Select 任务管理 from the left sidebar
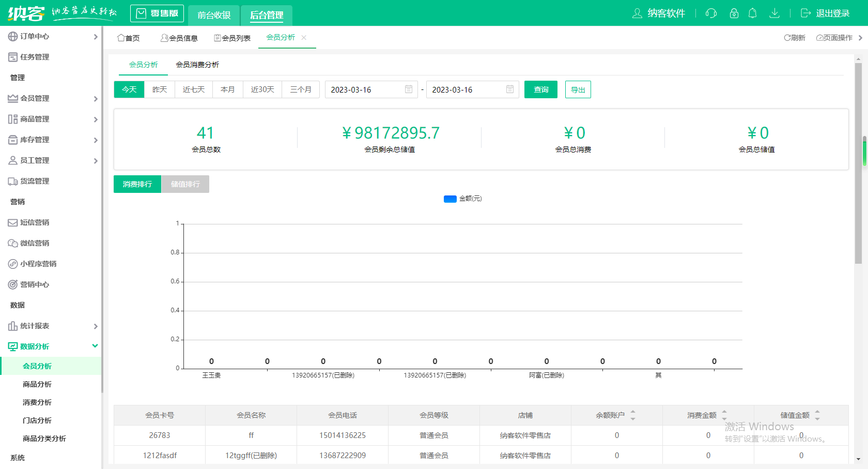868x469 pixels. 33,57
